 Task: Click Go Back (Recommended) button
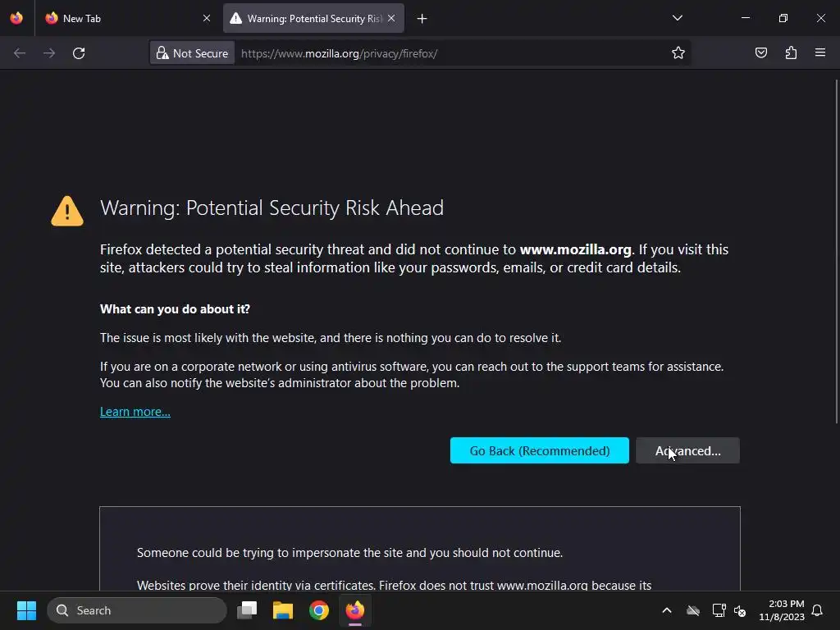540,450
